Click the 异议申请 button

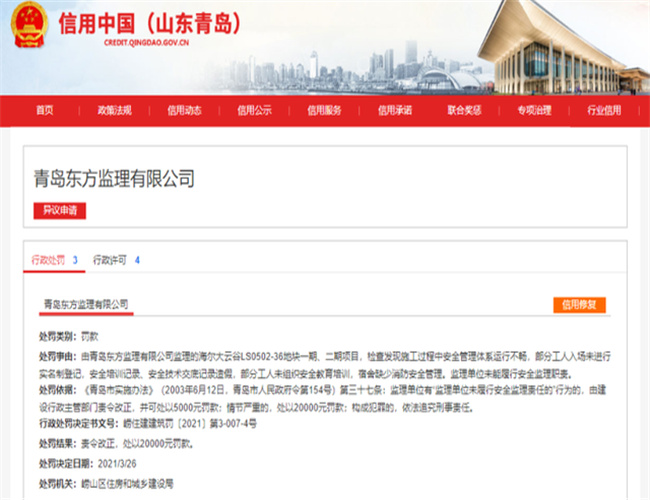[60, 211]
